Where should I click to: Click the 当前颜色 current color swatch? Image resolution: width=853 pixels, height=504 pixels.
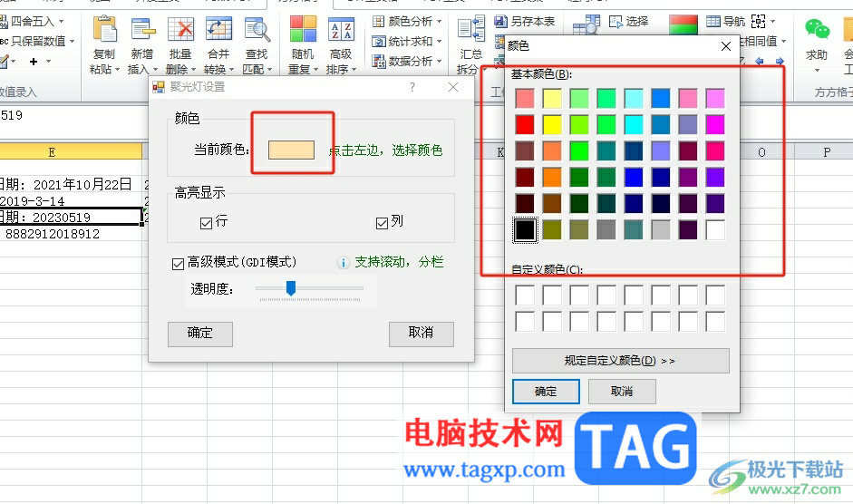[292, 150]
